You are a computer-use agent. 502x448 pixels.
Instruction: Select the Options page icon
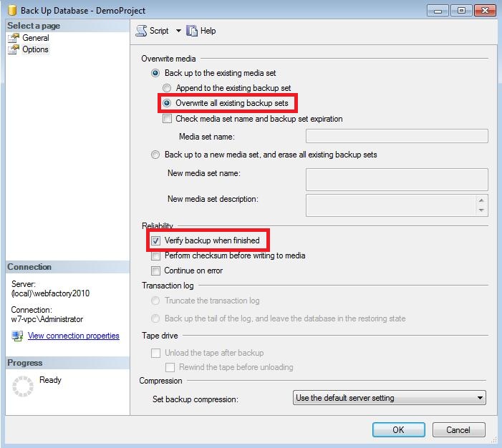(13, 49)
